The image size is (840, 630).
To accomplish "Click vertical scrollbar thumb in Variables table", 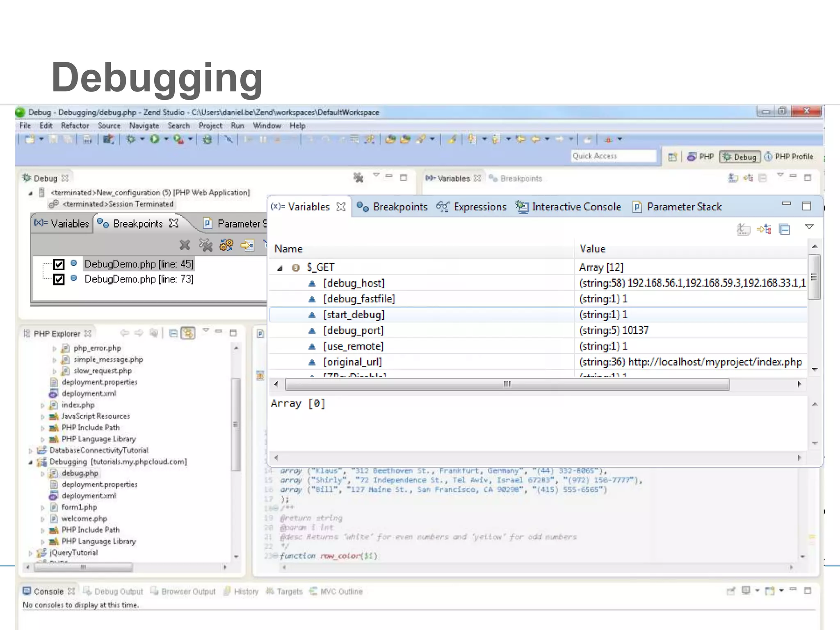I will [814, 277].
